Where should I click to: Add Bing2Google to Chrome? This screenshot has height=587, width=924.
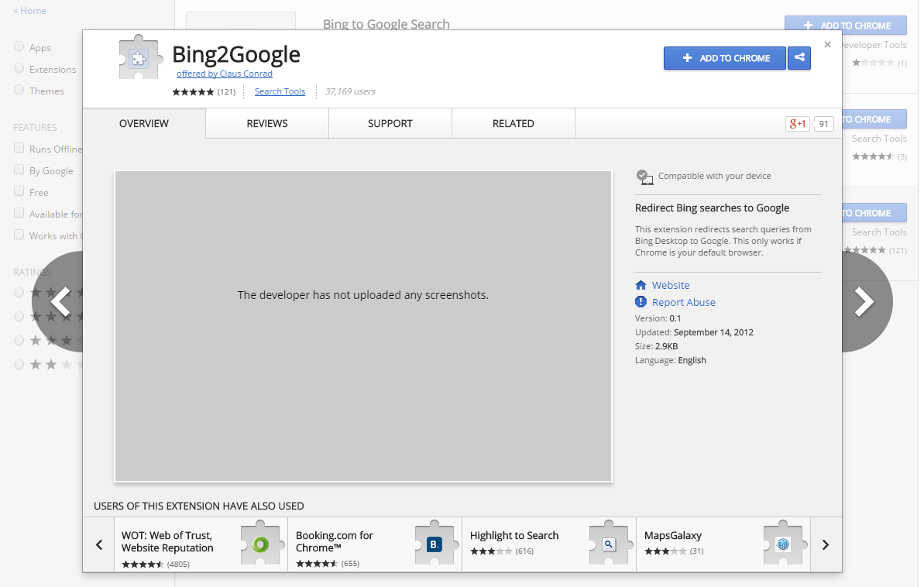[x=725, y=58]
